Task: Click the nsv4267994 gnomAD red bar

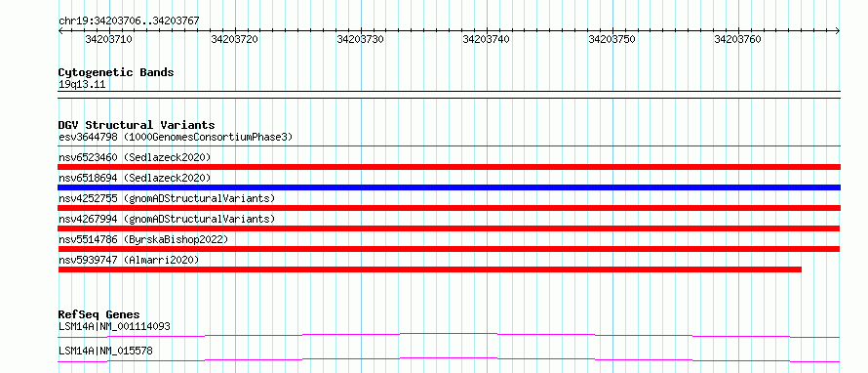Action: [x=449, y=228]
